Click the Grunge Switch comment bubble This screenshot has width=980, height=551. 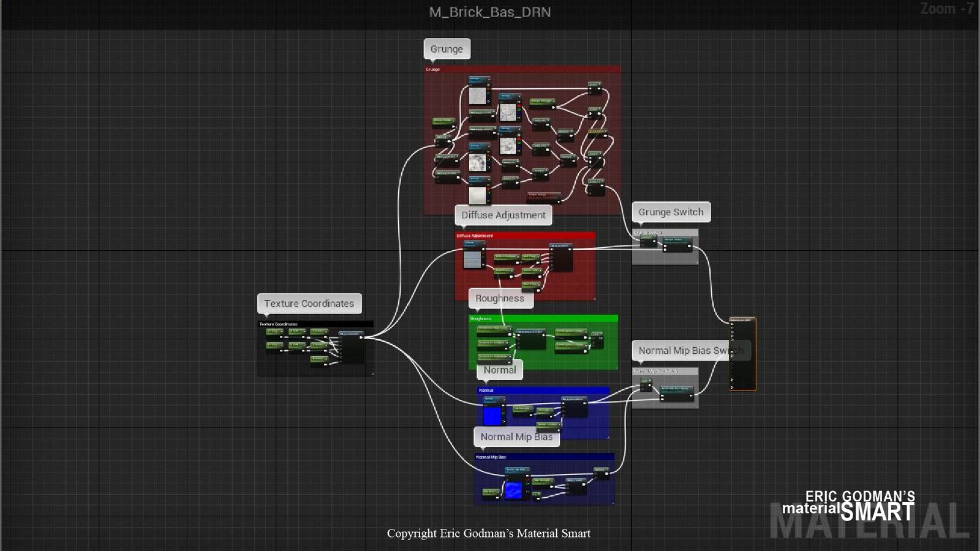coord(671,212)
